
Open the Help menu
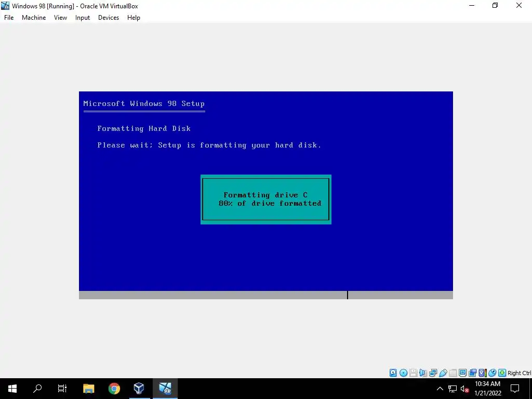[x=134, y=18]
